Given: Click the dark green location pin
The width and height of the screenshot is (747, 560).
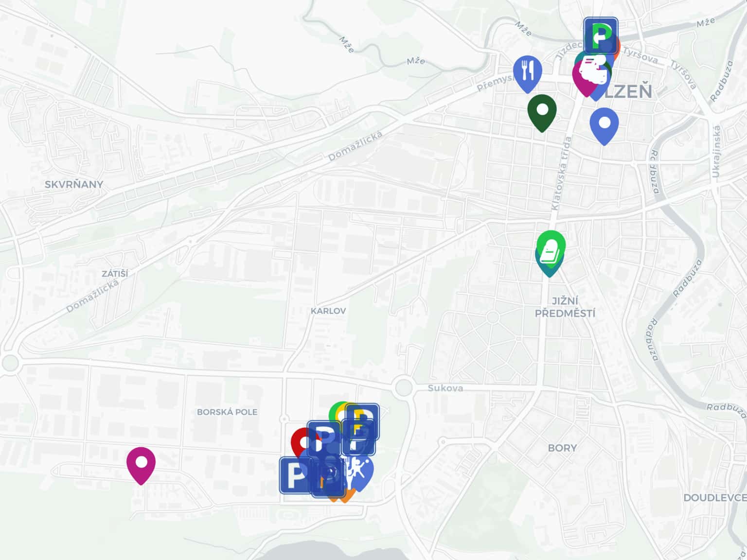Looking at the screenshot, I should tap(542, 112).
